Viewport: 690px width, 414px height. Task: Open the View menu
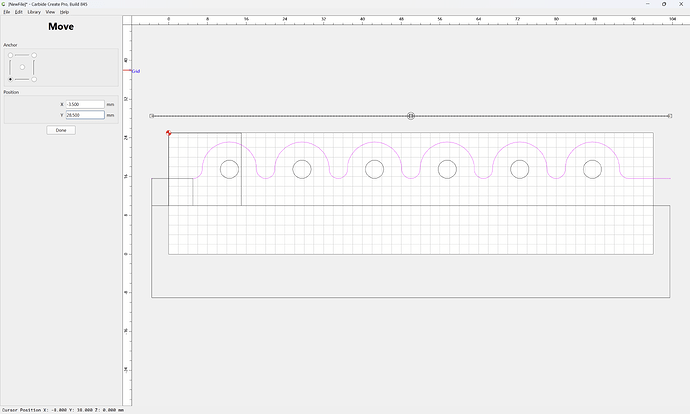(x=50, y=12)
